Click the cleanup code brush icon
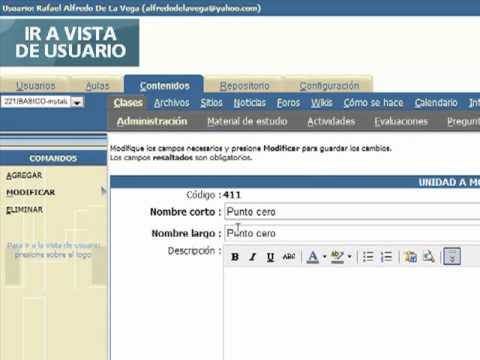The image size is (480, 360). click(429, 257)
